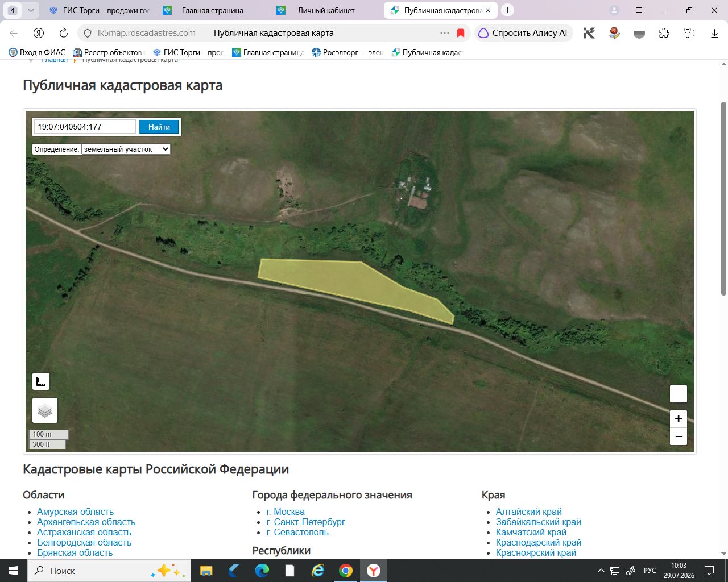The image size is (728, 582).
Task: Activate the map measurement ruler tool
Action: click(x=41, y=381)
